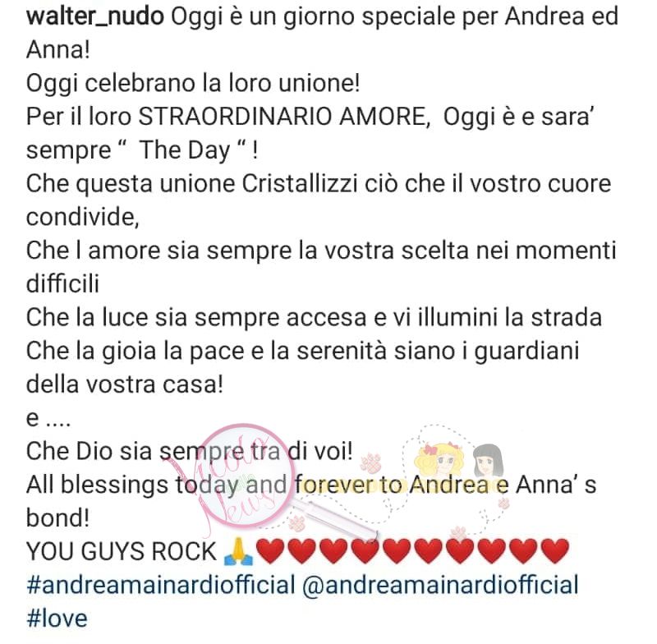Click the blonde cartoon girl with red bows
657x644 pixels.
(439, 459)
